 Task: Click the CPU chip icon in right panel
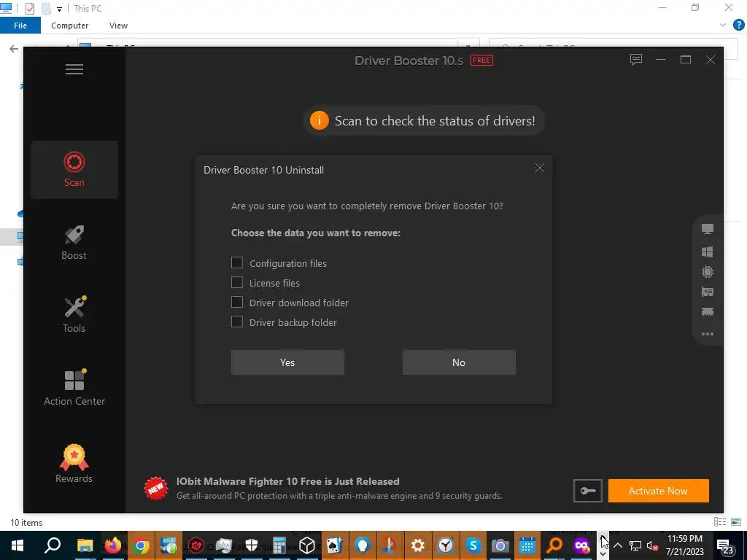coord(708,273)
